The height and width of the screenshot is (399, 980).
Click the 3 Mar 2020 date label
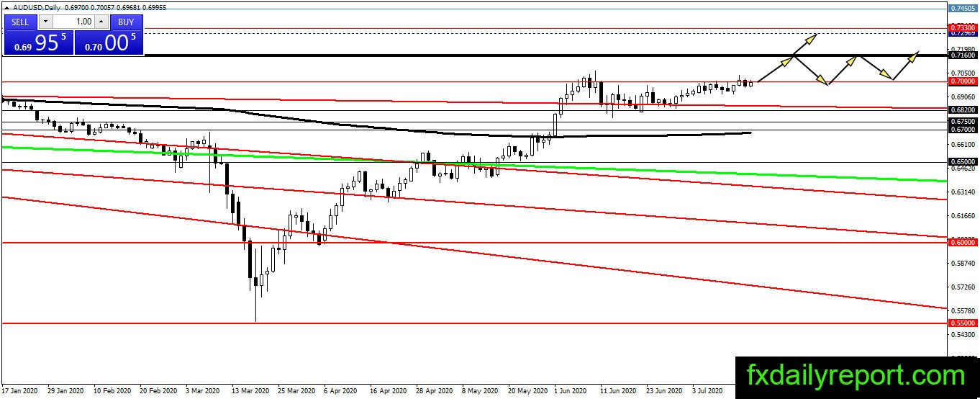pyautogui.click(x=204, y=391)
